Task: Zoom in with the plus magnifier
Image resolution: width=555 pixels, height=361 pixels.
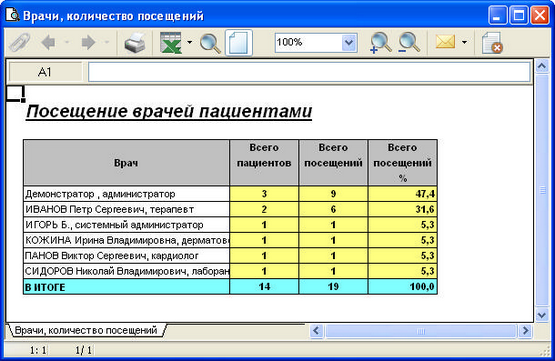Action: 381,43
